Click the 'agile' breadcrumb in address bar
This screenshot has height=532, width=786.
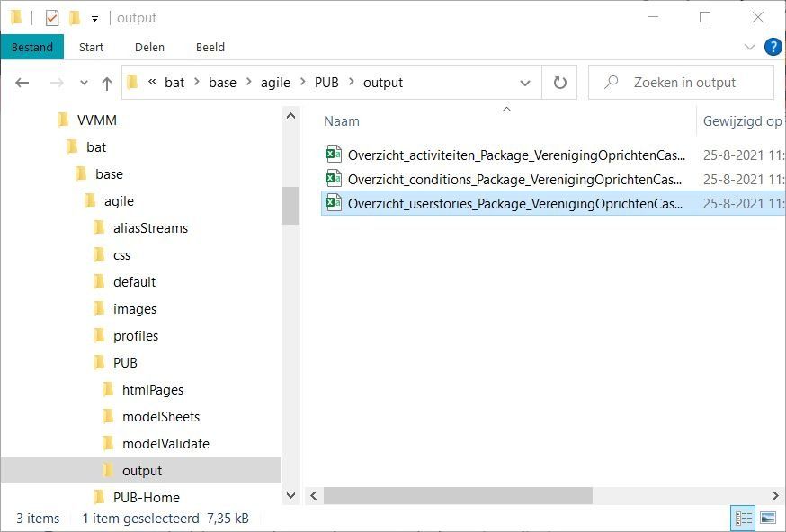pos(275,83)
